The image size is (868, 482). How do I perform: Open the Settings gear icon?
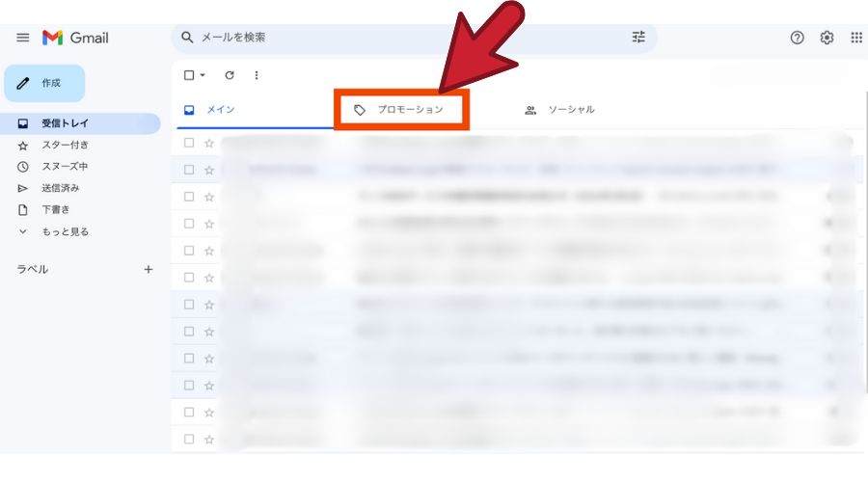click(827, 38)
